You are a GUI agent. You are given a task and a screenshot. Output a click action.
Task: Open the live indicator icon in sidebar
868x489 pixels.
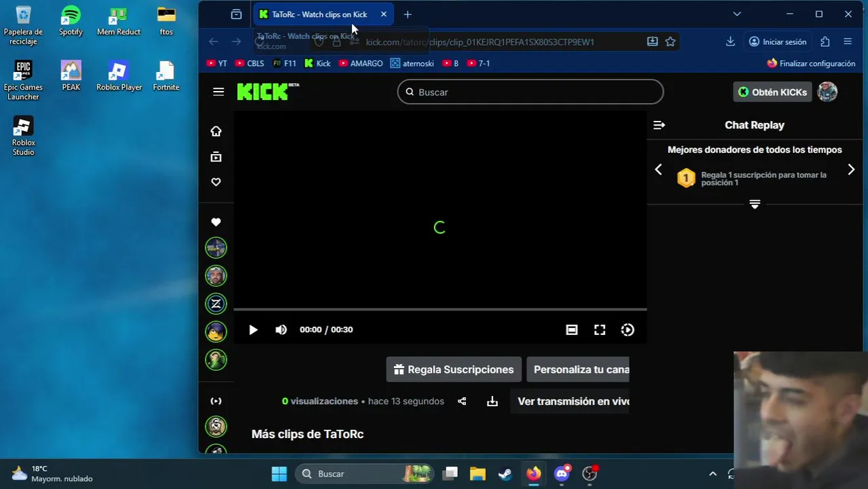(x=216, y=401)
